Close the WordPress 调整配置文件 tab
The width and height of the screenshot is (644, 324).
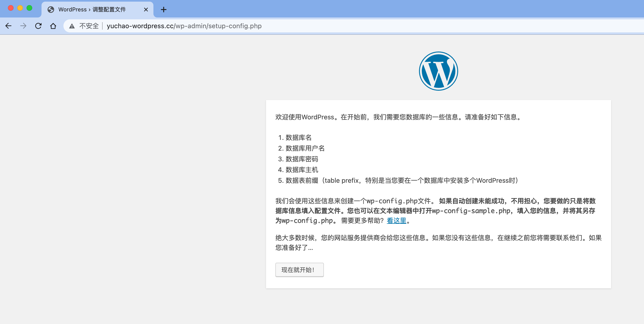coord(146,10)
